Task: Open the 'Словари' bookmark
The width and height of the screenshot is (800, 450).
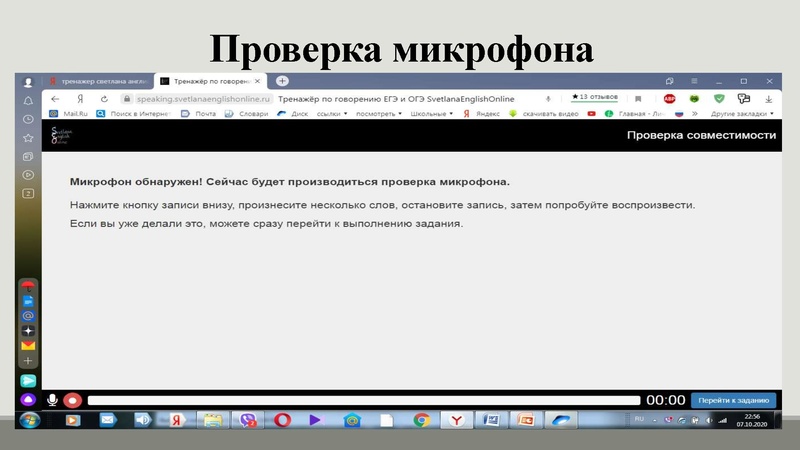Action: [x=246, y=114]
